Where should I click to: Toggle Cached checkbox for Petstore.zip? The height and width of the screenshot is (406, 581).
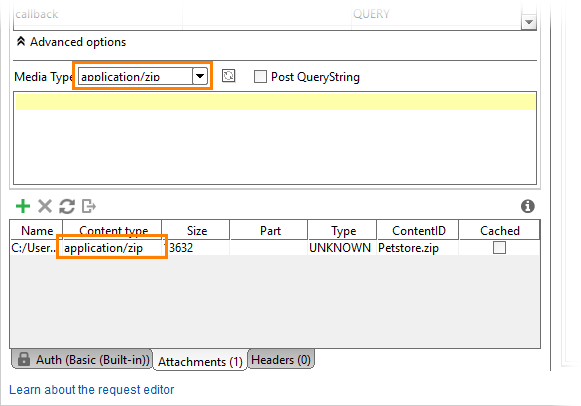click(499, 248)
